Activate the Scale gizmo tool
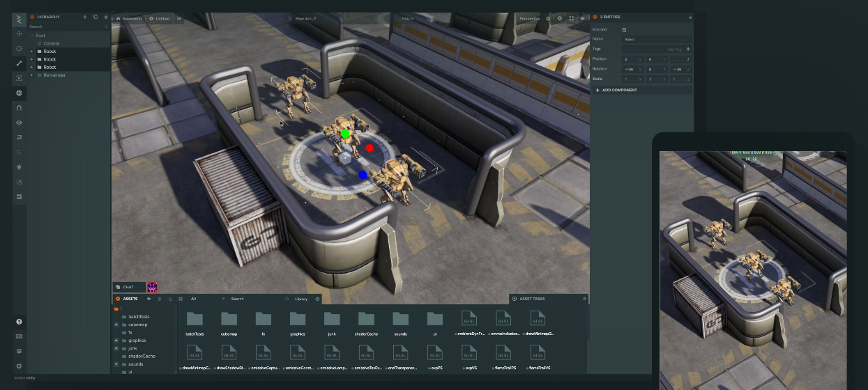Screen dimensions: 868x390 tap(19, 63)
